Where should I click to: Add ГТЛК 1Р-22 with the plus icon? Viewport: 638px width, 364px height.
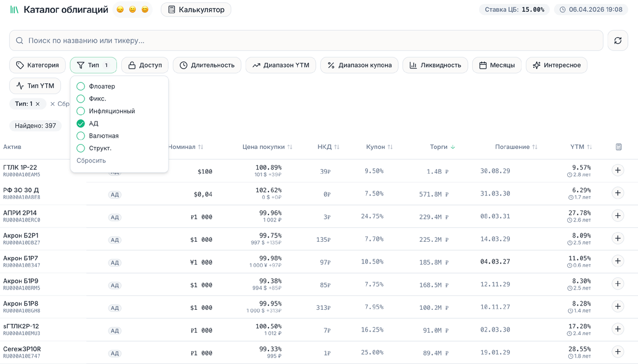[x=618, y=171]
